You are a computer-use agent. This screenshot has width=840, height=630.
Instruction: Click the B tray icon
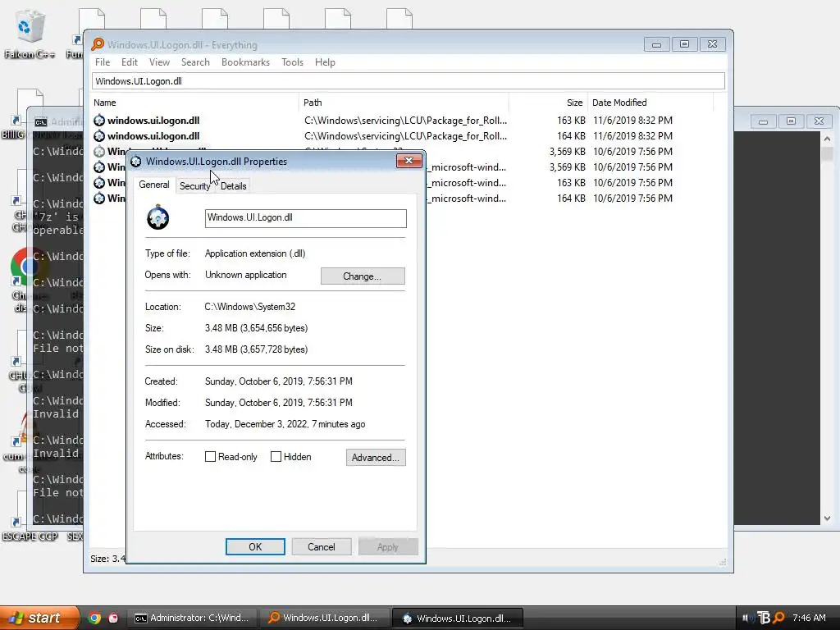tap(764, 618)
